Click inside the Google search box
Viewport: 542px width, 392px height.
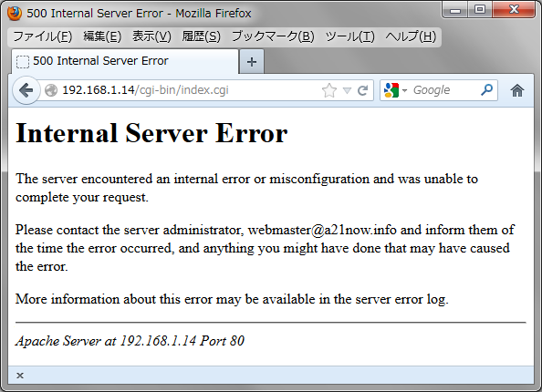tap(444, 90)
